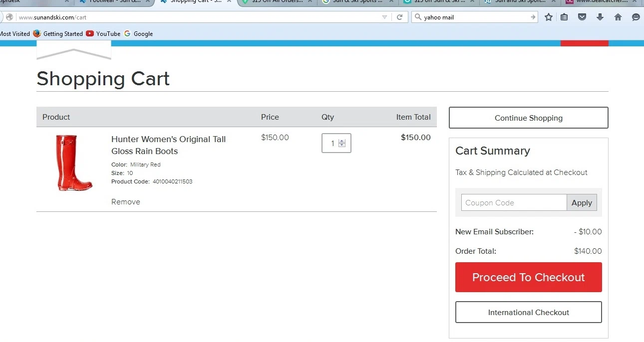Click the site identity globe icon
644x342 pixels.
[9, 17]
